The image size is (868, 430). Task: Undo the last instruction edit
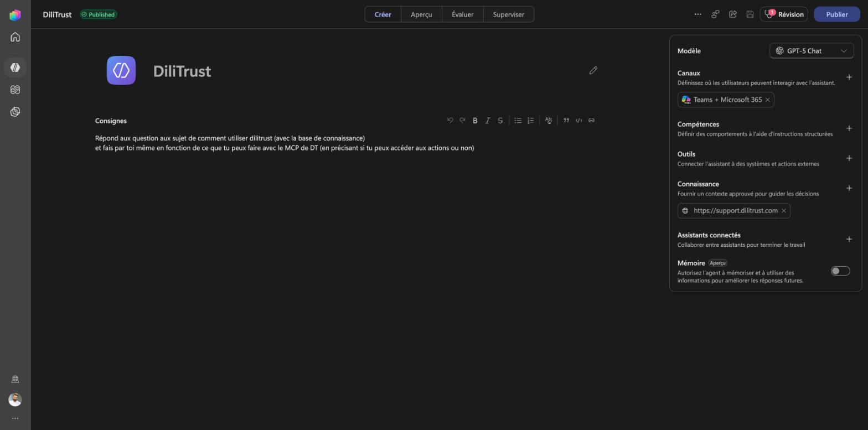[450, 120]
